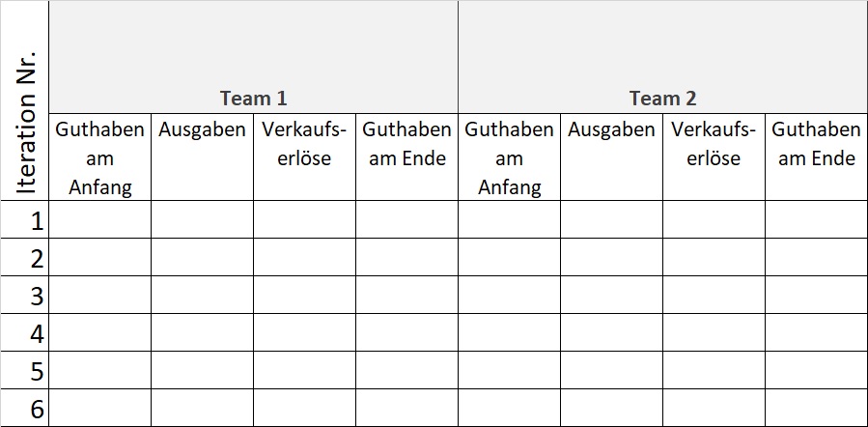This screenshot has height=427, width=868.
Task: Click the iteration 6 row number
Action: 37,409
